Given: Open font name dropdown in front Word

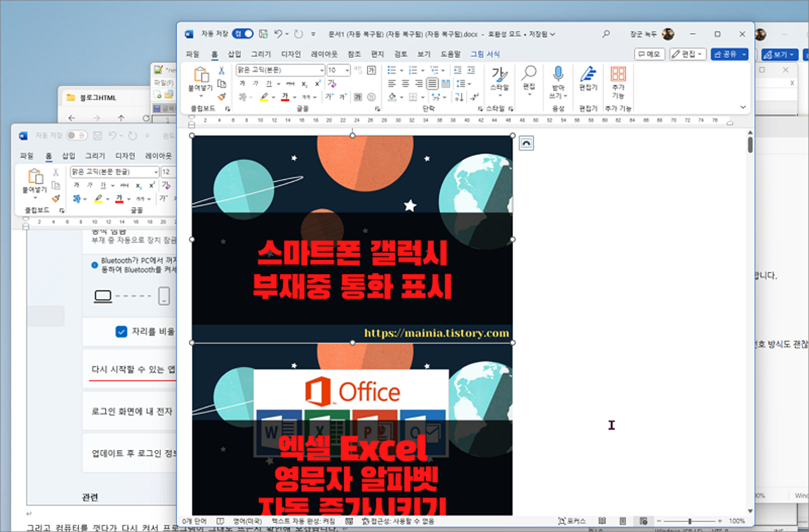Looking at the screenshot, I should click(322, 70).
